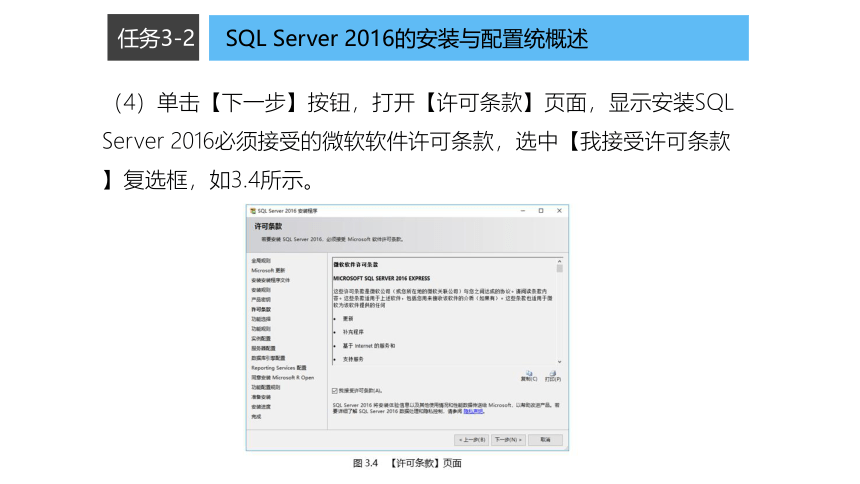860x484 pixels.
Task: Select the 产品密钥 step in sidebar
Action: (261, 300)
